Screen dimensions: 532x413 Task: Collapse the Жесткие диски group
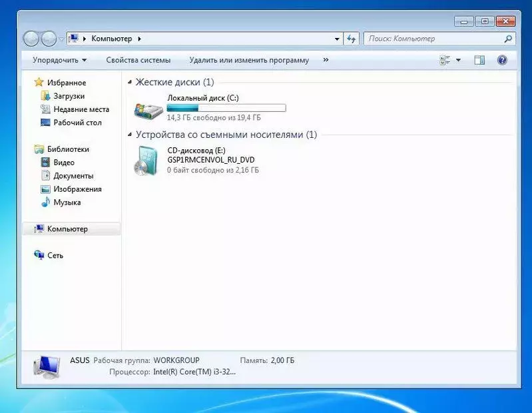pyautogui.click(x=130, y=82)
